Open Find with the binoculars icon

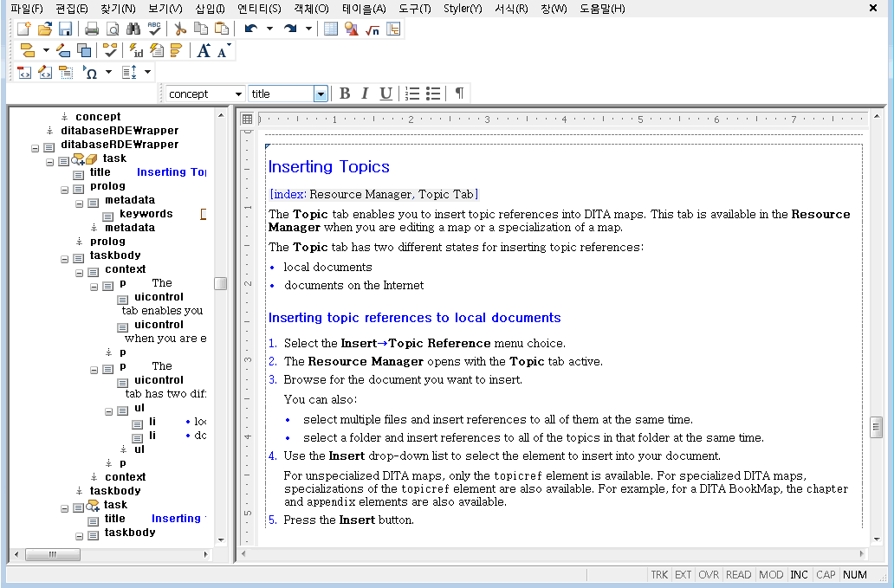pos(133,29)
